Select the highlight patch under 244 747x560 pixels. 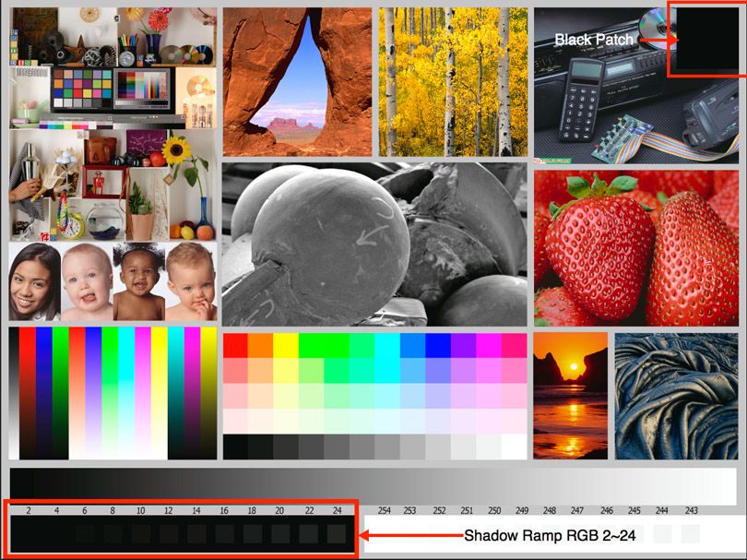tap(663, 534)
